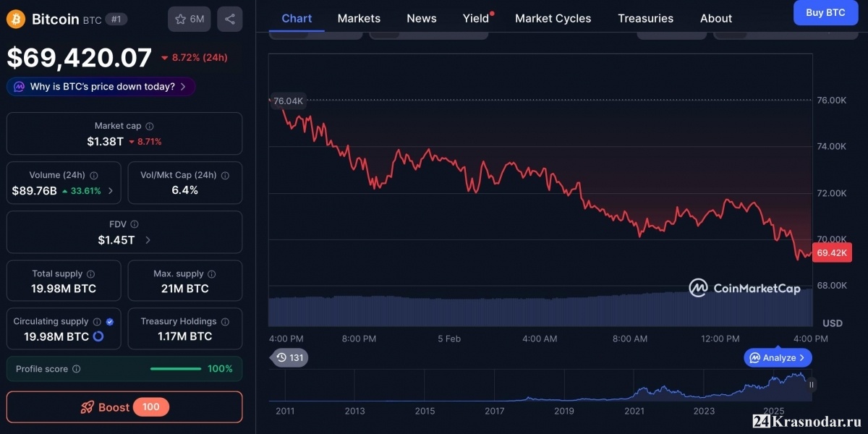Image resolution: width=868 pixels, height=434 pixels.
Task: Click Circulating supply verified badge
Action: coord(110,321)
